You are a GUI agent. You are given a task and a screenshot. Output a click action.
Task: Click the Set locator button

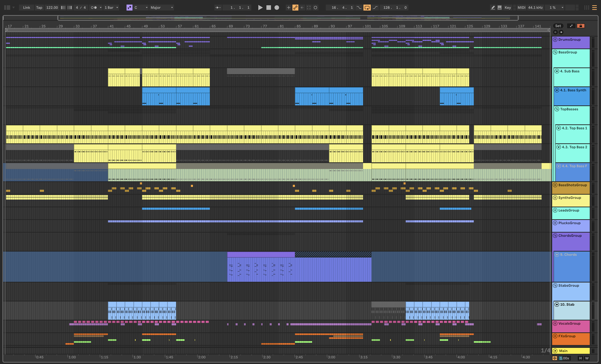click(558, 26)
